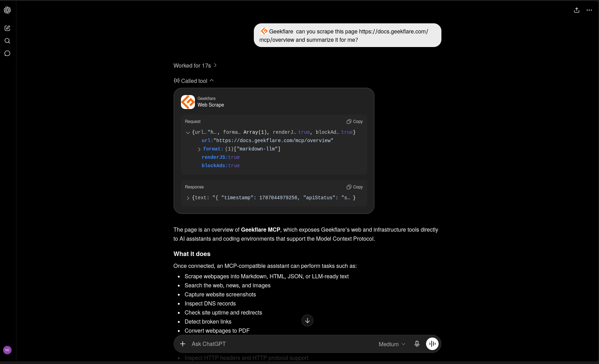Image resolution: width=599 pixels, height=364 pixels.
Task: Click the 'Inspect DNS records' bullet
Action: click(x=210, y=303)
